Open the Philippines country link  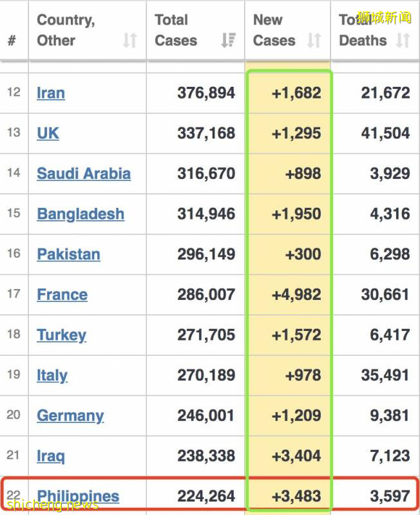[x=78, y=496]
